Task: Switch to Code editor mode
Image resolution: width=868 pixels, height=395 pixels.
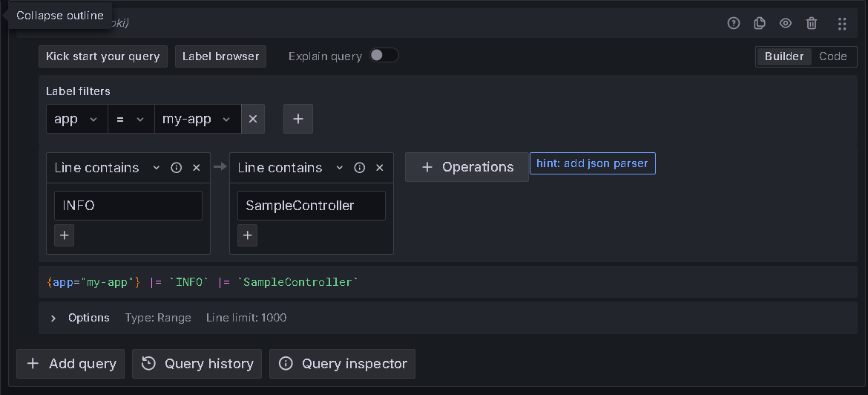Action: coord(833,56)
